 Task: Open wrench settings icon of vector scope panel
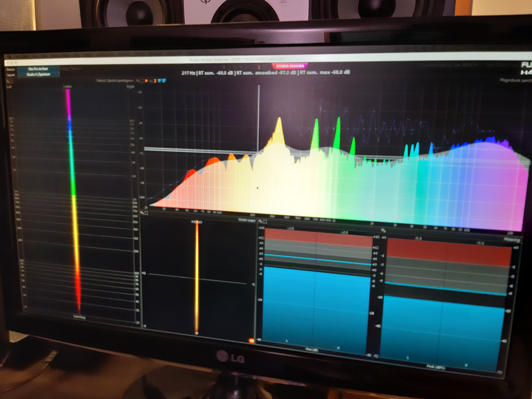click(x=142, y=213)
